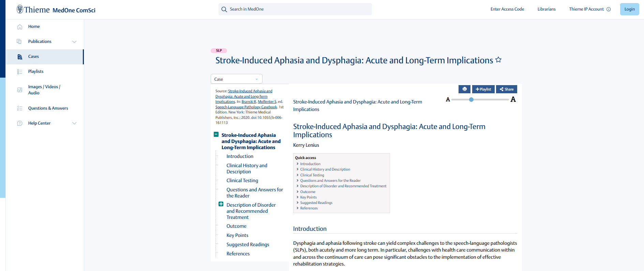The height and width of the screenshot is (271, 644).
Task: Select Clinical History and Description tree item
Action: coord(247,169)
